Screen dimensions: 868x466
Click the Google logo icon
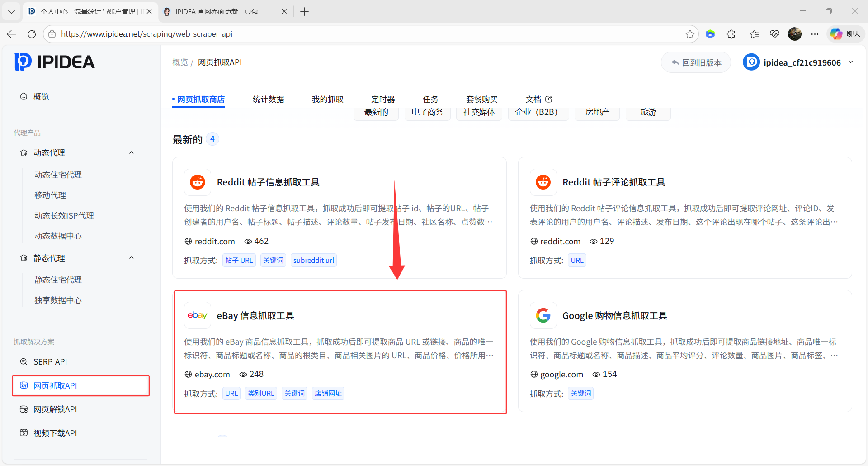pos(543,315)
